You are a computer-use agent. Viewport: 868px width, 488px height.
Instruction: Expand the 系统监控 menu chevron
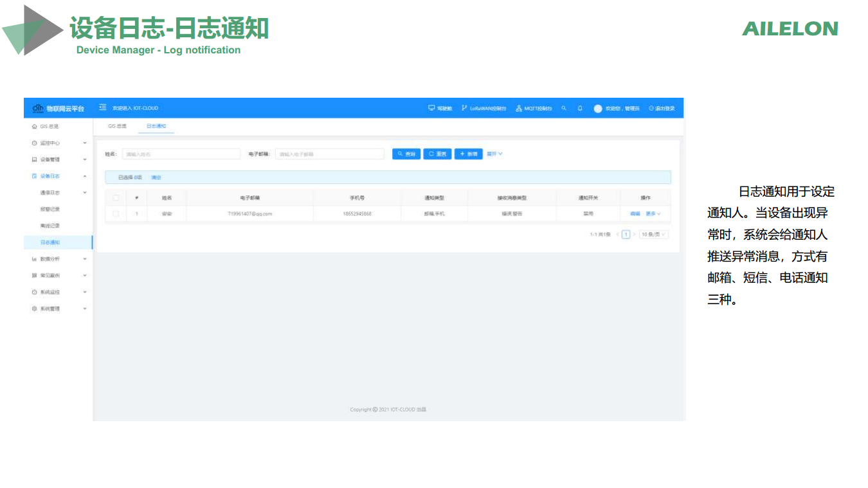tap(85, 292)
